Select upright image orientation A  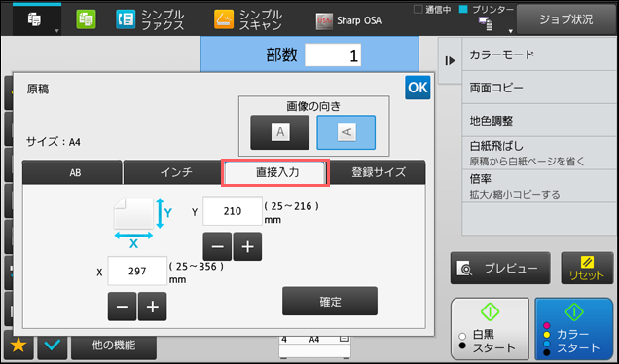click(x=280, y=132)
